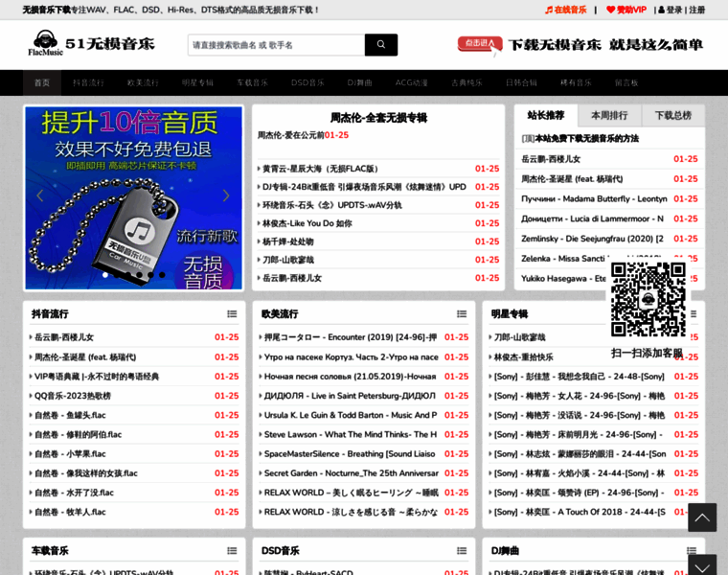This screenshot has width=728, height=575.
Task: Switch to the 站长推荐 tab
Action: [x=546, y=115]
